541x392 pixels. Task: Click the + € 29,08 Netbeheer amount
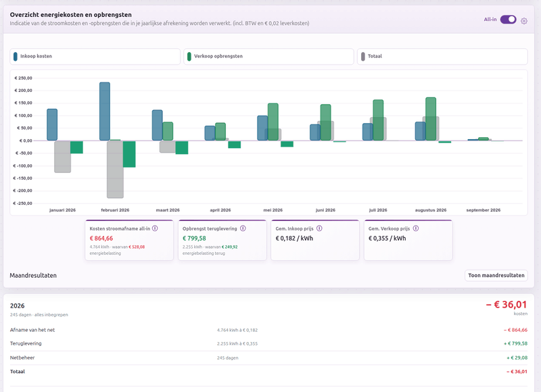(x=517, y=358)
